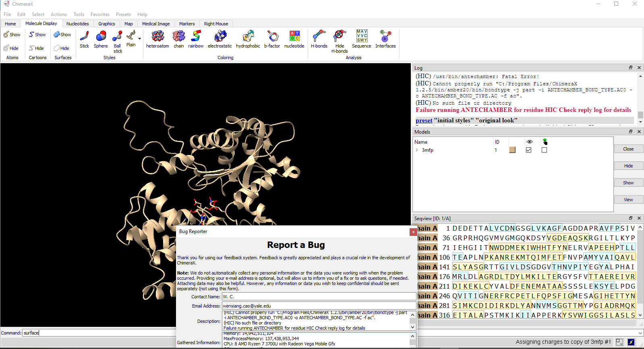644x349 pixels.
Task: Color the structure by heteroatom
Action: tap(157, 39)
